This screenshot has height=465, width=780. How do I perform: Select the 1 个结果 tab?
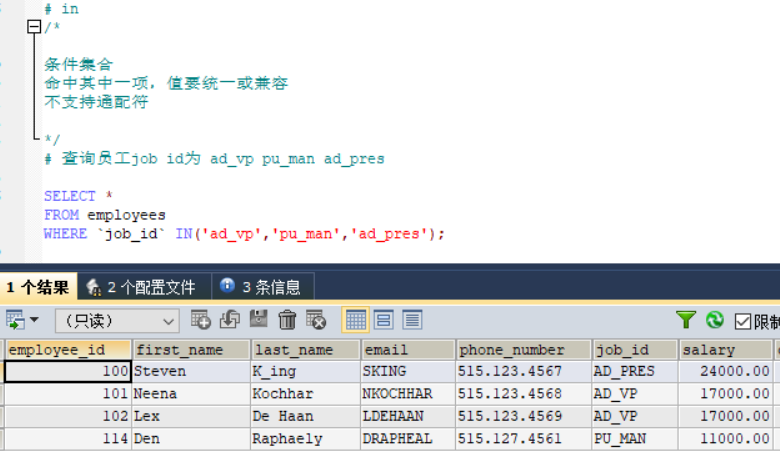point(38,286)
